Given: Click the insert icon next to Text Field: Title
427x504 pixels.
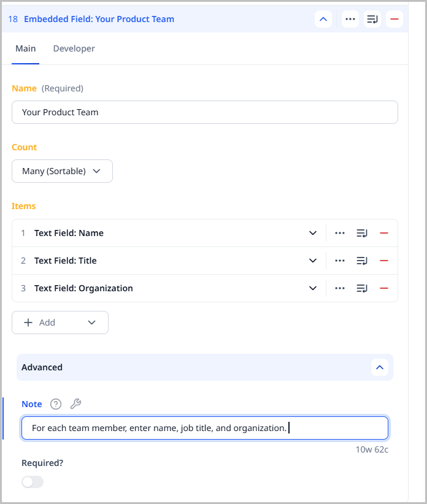Looking at the screenshot, I should point(362,260).
